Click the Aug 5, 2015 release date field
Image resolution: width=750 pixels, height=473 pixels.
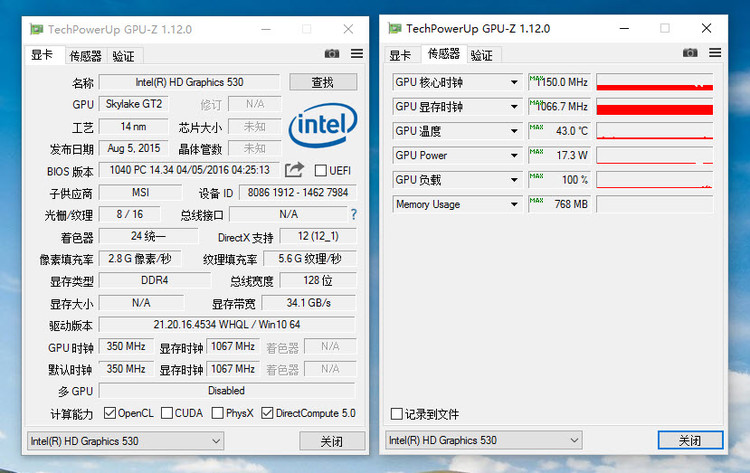[x=134, y=148]
